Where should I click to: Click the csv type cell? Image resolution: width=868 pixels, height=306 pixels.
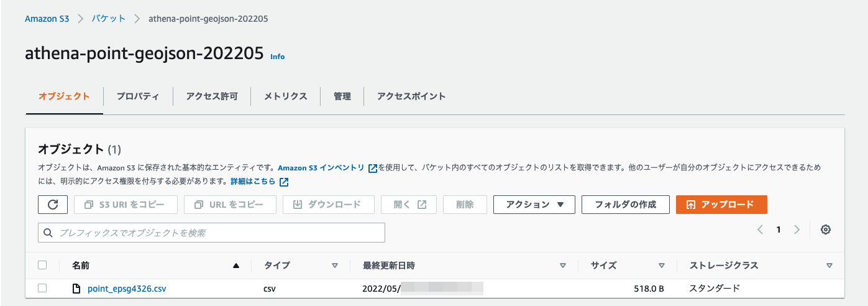270,289
